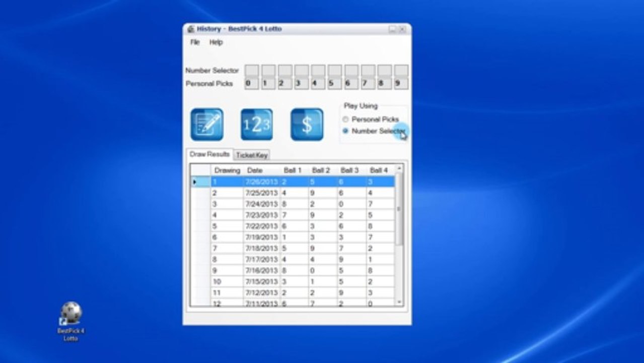Screen dimensions: 644x363
Task: Click the Personal Picks box labeled 7
Action: pos(368,83)
